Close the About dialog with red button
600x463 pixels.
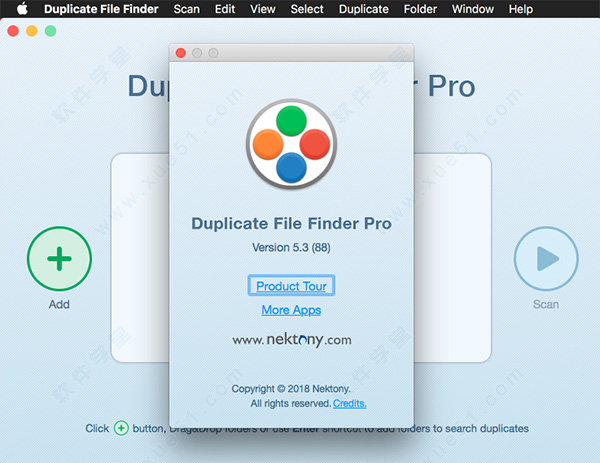coord(181,53)
